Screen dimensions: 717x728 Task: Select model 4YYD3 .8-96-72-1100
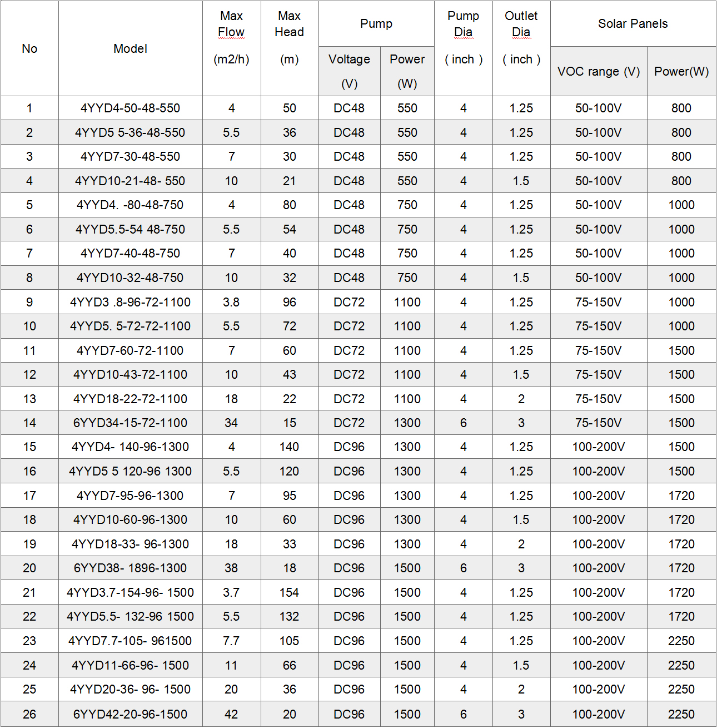point(130,302)
